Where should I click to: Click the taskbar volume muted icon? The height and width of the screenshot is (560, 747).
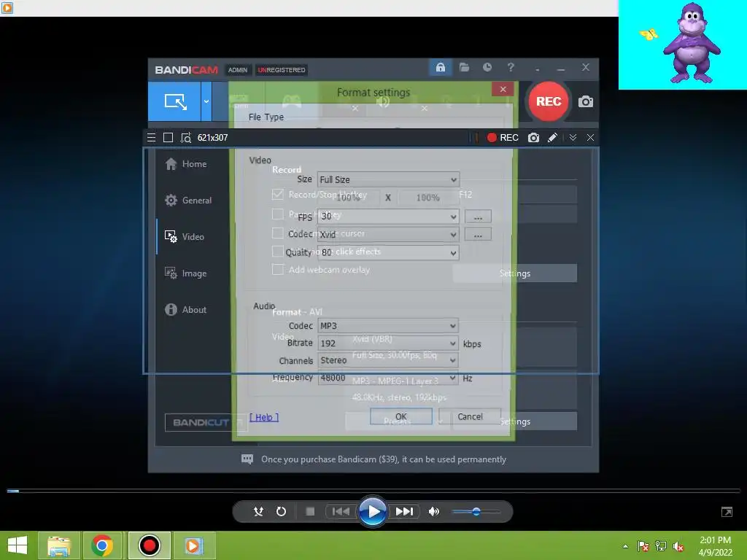(678, 546)
